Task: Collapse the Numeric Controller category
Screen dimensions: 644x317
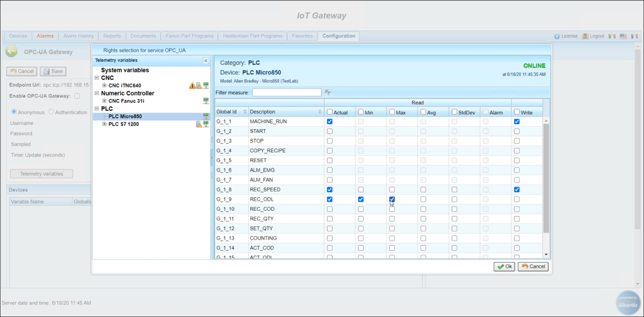Action: tap(97, 94)
